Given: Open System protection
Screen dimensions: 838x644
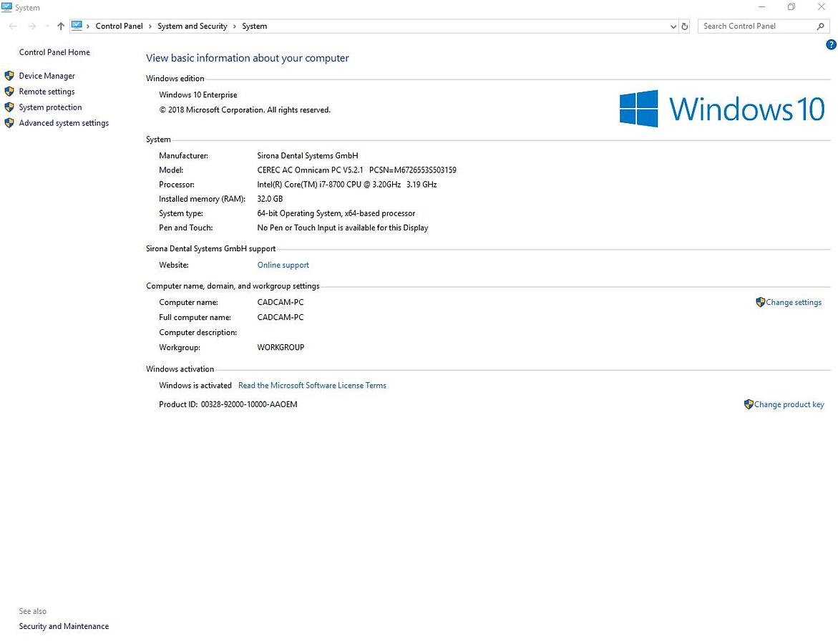Looking at the screenshot, I should (x=50, y=107).
